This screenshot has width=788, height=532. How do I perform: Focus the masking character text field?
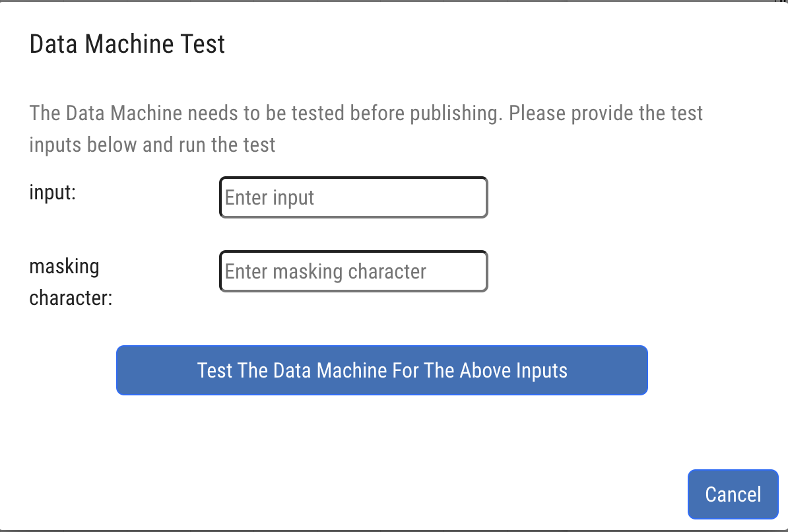tap(353, 271)
